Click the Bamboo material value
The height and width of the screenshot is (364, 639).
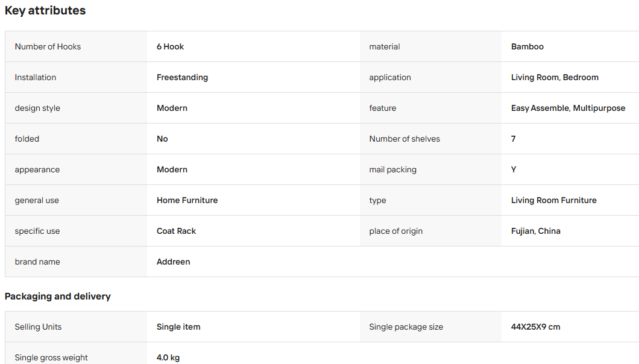point(527,46)
